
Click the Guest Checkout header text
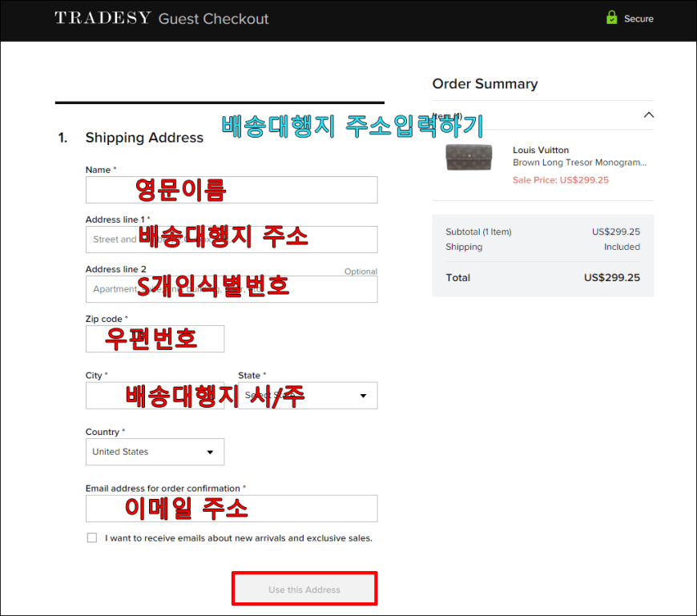[213, 18]
